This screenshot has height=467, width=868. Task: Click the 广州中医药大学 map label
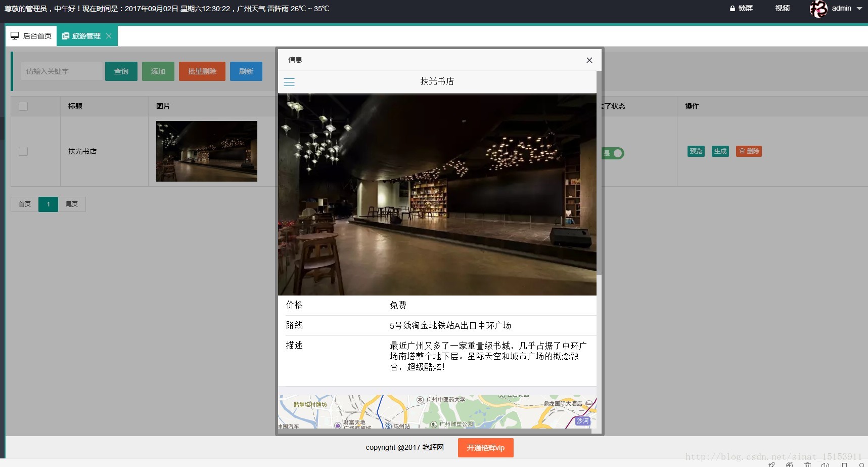[445, 400]
